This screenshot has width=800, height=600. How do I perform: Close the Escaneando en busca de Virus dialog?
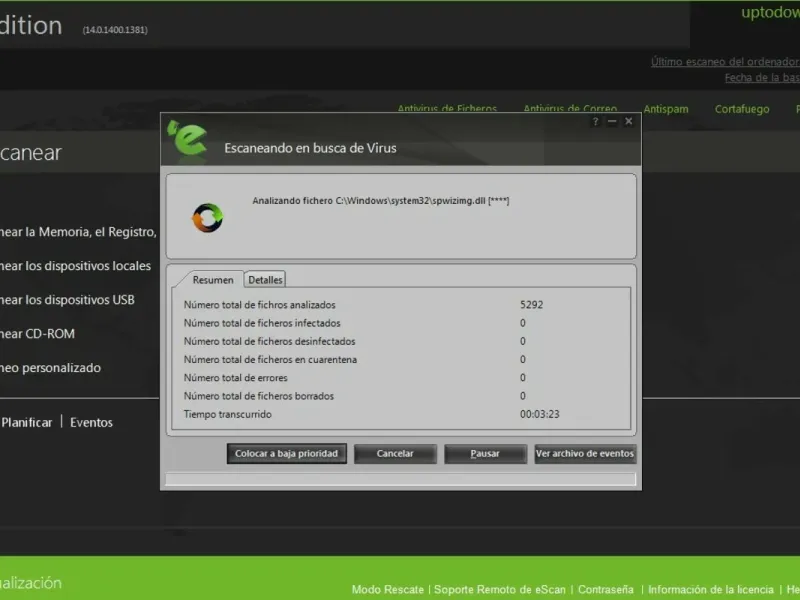pos(629,121)
